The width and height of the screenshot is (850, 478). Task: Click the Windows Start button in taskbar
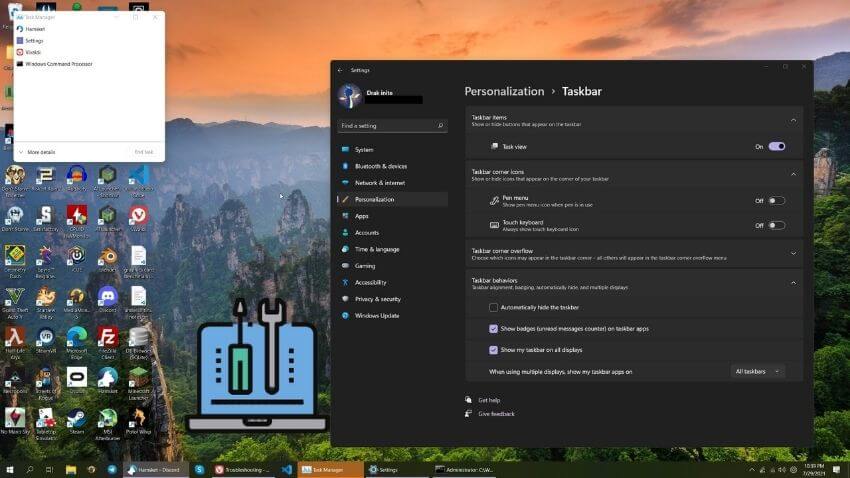click(11, 469)
